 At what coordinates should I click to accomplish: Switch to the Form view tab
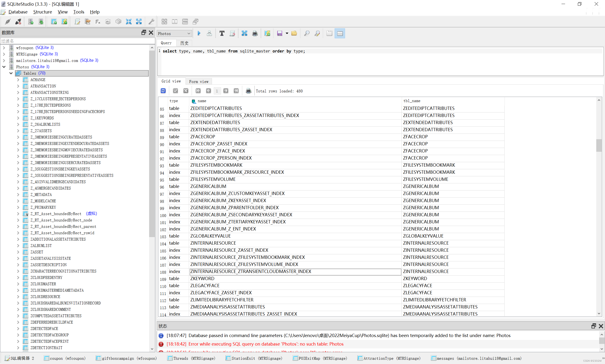[x=199, y=82]
